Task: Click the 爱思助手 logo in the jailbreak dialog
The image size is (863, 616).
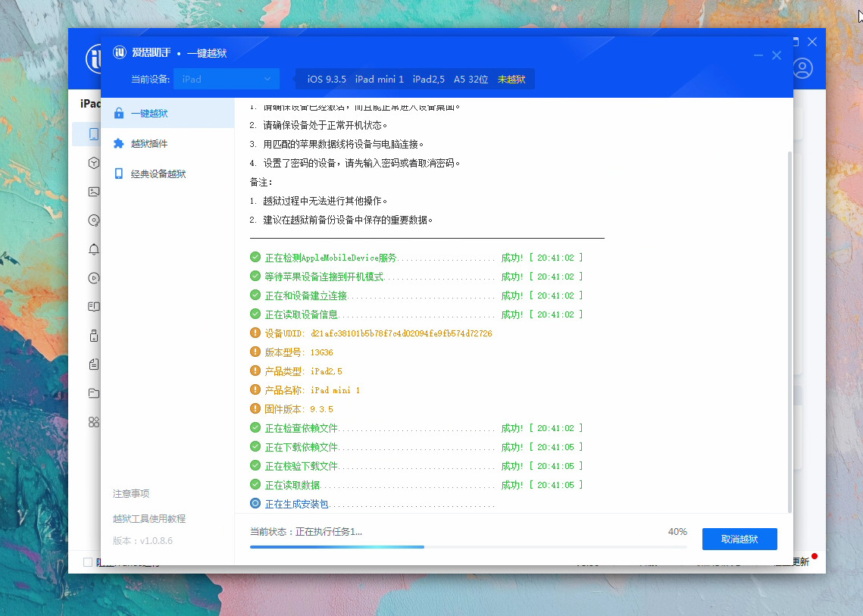Action: pyautogui.click(x=120, y=52)
